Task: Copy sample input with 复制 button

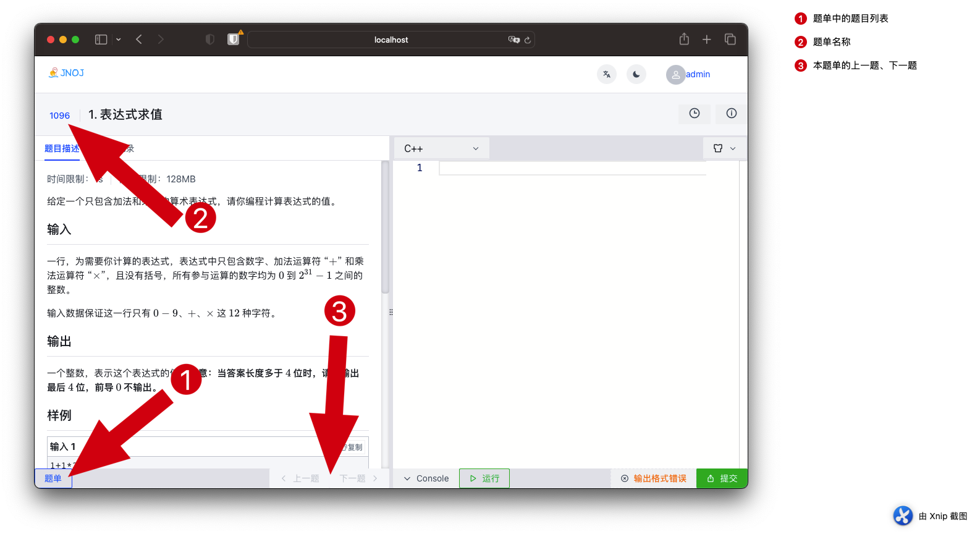Action: point(353,447)
